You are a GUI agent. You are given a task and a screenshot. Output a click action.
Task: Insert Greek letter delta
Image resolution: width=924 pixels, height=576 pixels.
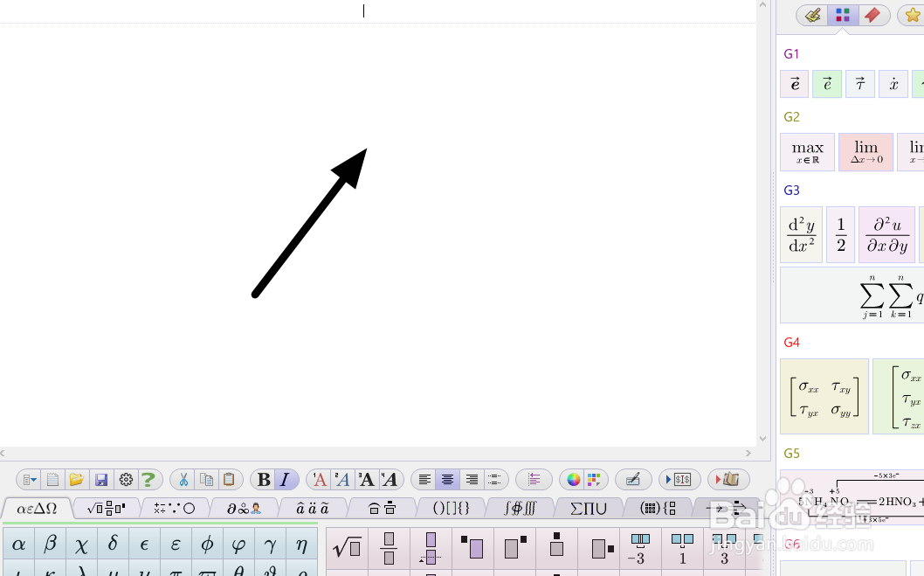pos(113,544)
